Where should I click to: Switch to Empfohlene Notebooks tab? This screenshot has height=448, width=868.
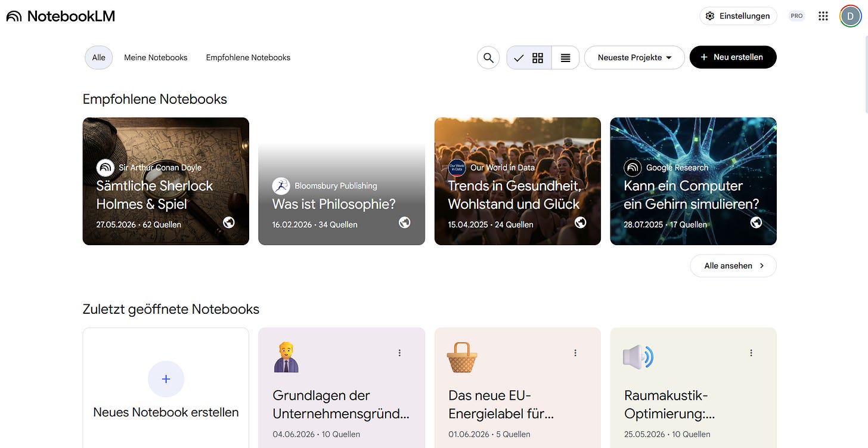coord(248,58)
